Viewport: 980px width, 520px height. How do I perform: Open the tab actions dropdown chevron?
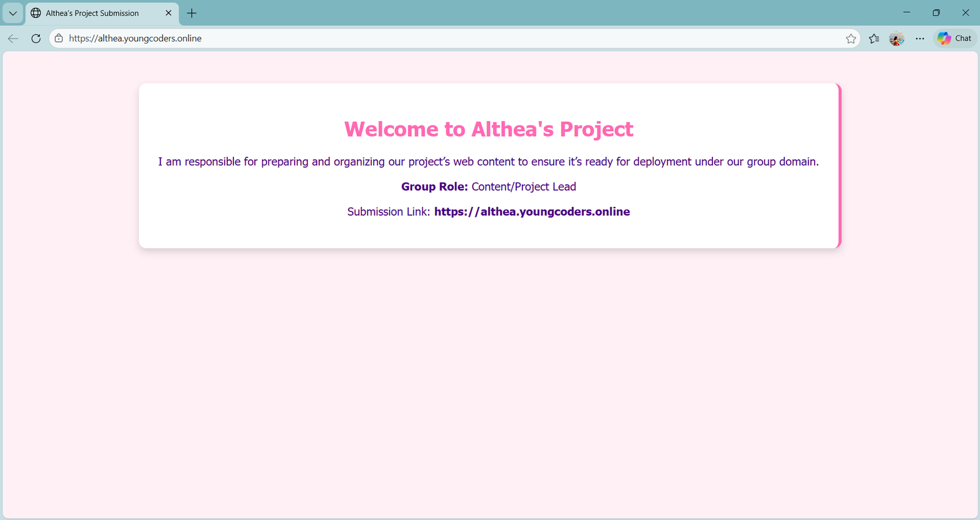click(x=13, y=13)
